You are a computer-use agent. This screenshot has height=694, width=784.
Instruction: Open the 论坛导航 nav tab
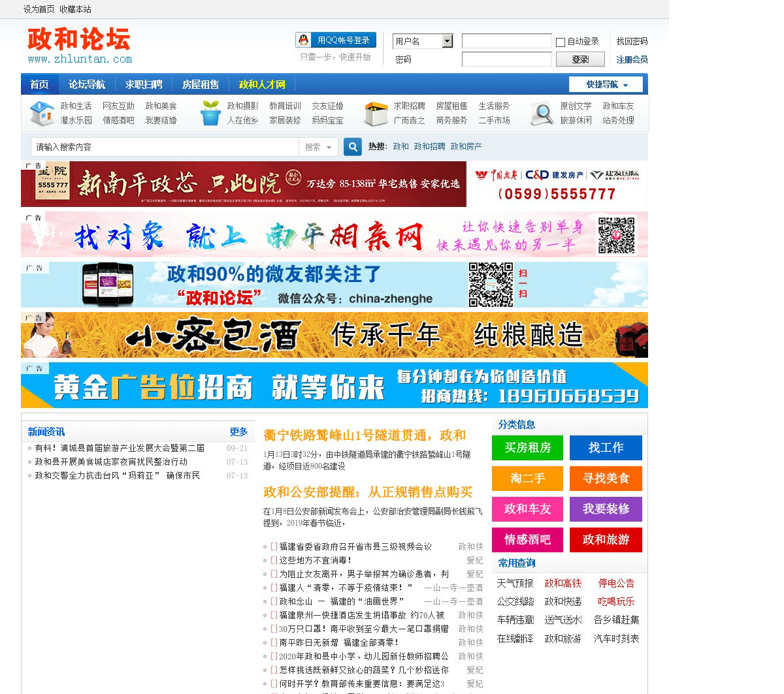[87, 84]
